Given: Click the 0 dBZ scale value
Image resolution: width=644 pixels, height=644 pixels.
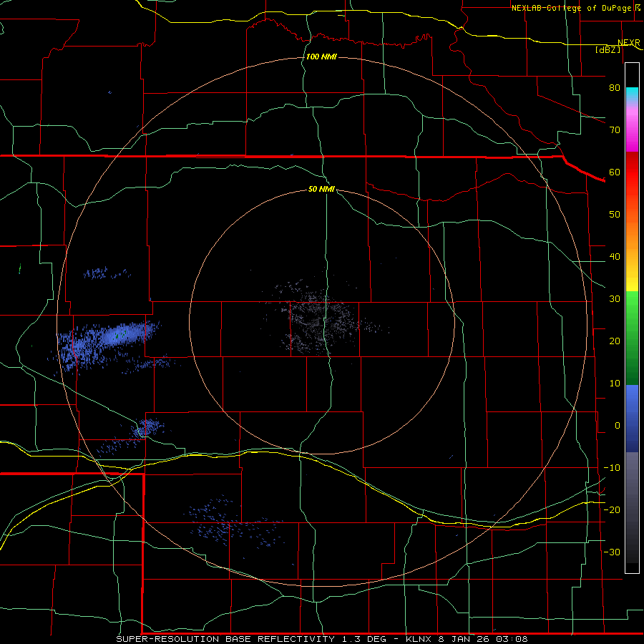Looking at the screenshot, I should pos(618,426).
